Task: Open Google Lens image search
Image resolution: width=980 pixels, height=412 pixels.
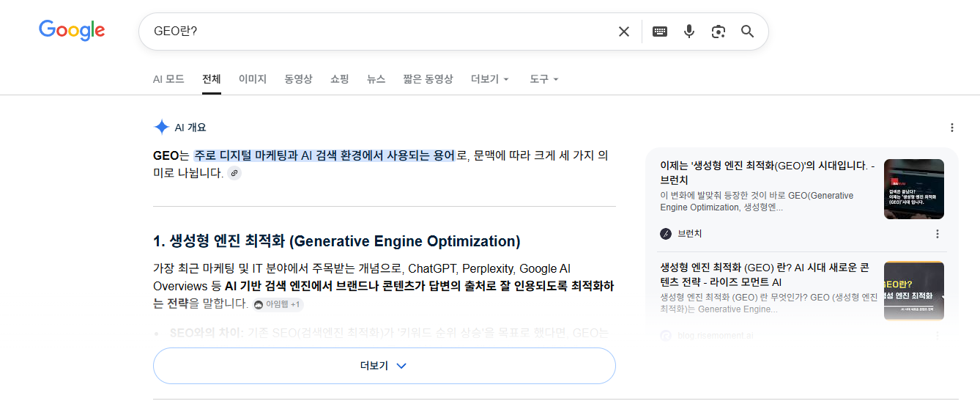Action: (x=718, y=32)
